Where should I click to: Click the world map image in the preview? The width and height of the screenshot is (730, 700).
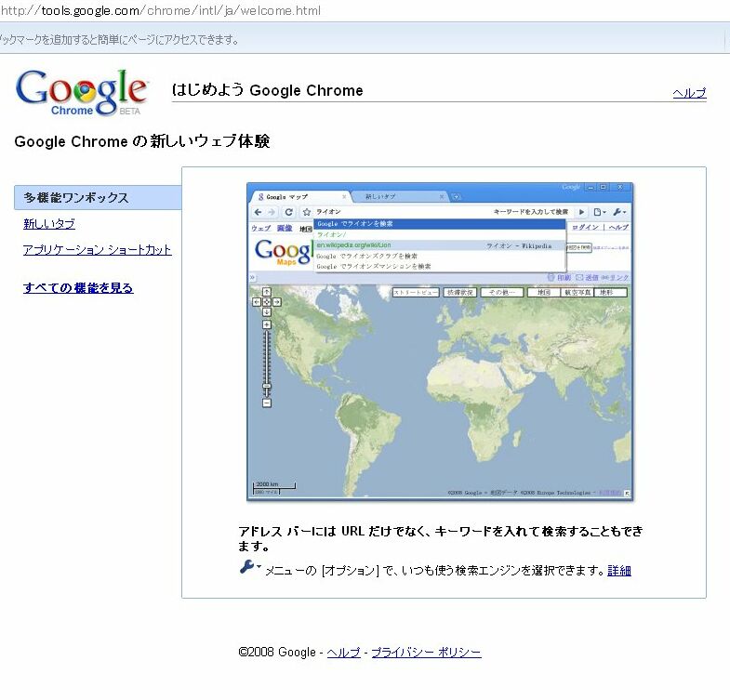click(441, 391)
